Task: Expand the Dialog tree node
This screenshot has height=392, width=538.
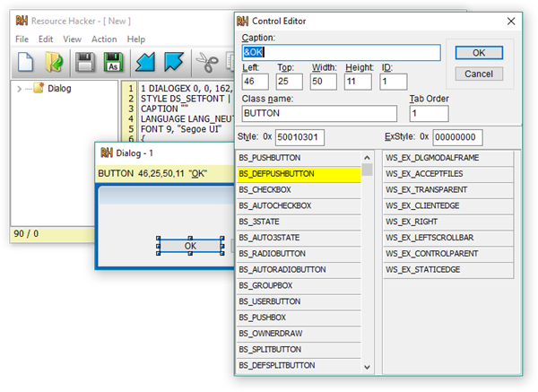Action: tap(19, 89)
